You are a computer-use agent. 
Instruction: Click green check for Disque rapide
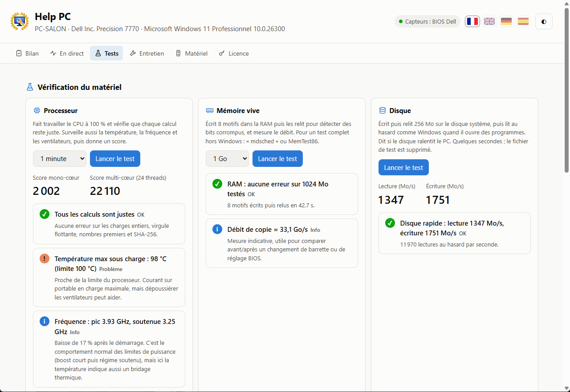390,223
